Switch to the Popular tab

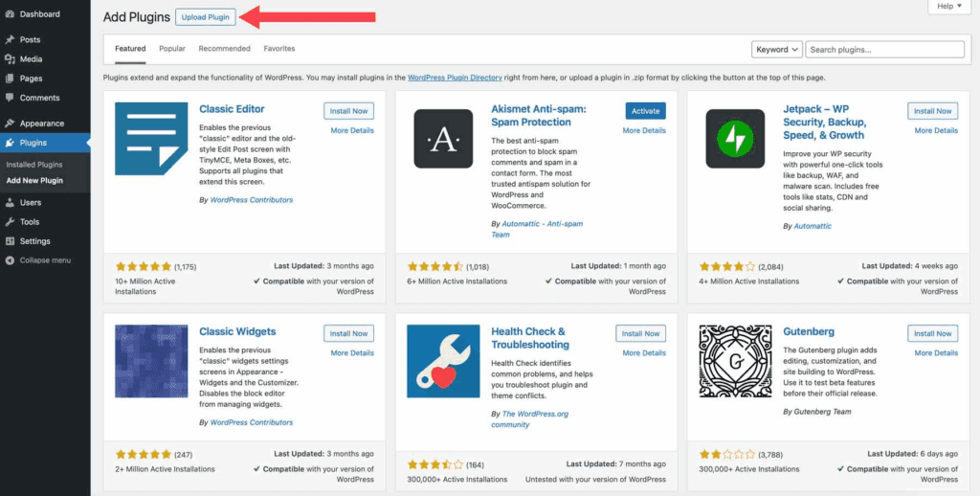(172, 49)
